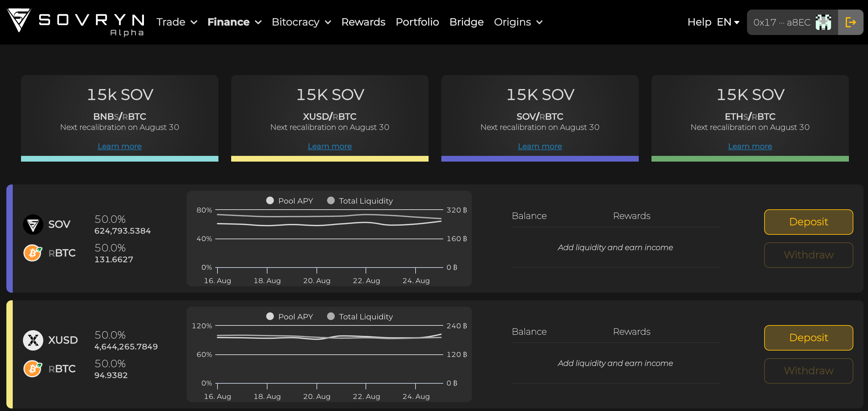This screenshot has width=868, height=411.
Task: Open the Bridge page
Action: click(466, 22)
